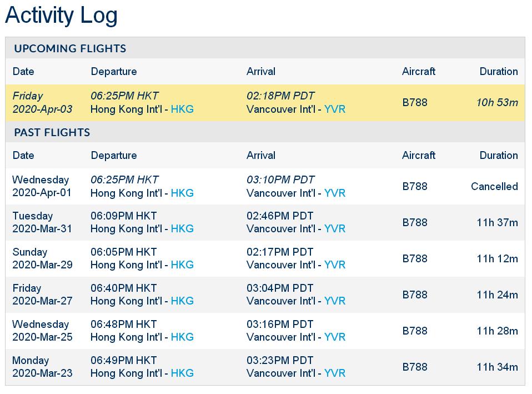Screen dimensions: 532x394
Task: Open the YVR link in the 2020-Mar-27 row
Action: pos(334,301)
